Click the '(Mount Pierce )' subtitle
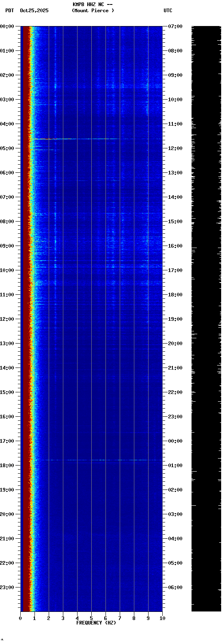The width and height of the screenshot is (224, 644). tap(93, 11)
